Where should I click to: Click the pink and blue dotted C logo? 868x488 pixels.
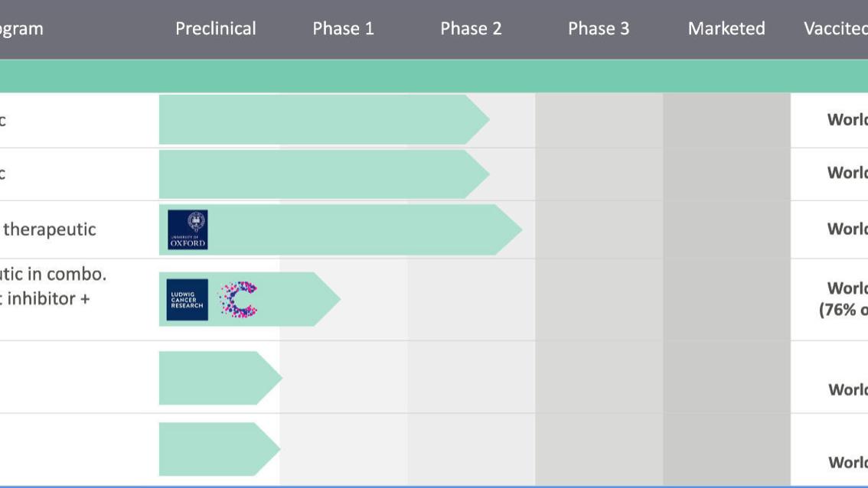click(238, 300)
